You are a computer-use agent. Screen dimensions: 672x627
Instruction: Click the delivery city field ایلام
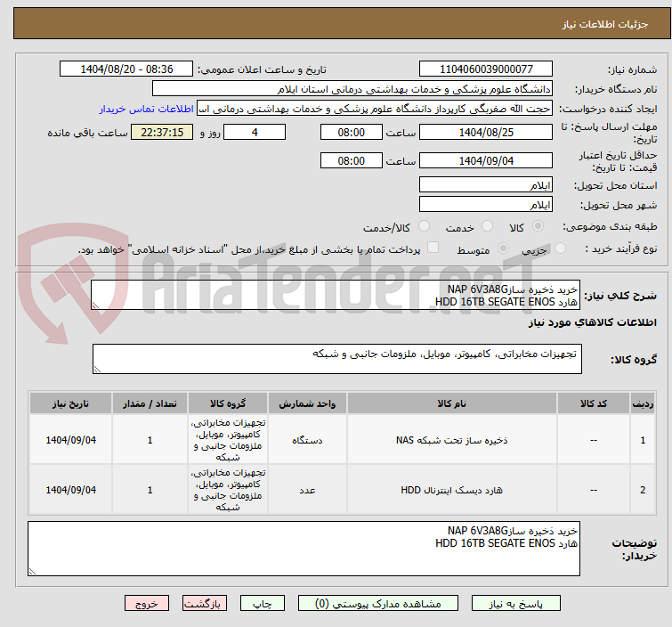(x=486, y=204)
